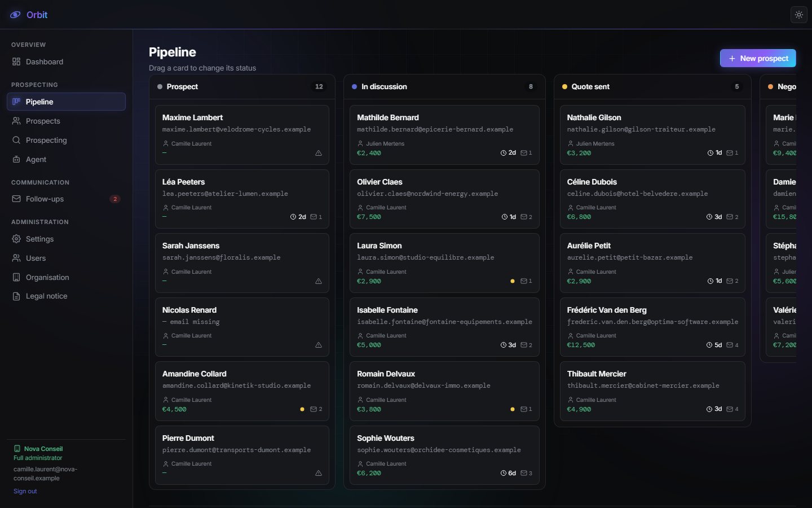Click the Settings gear icon
812x508 pixels.
tap(16, 239)
